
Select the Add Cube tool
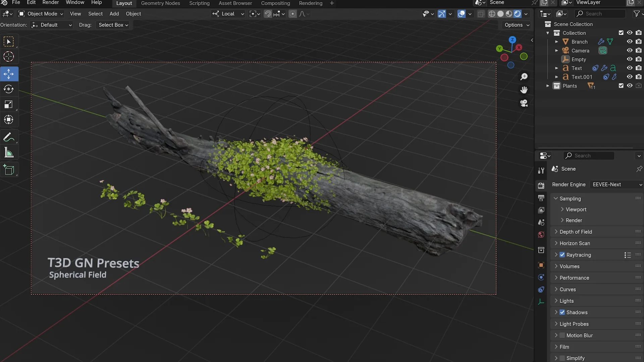tap(9, 170)
